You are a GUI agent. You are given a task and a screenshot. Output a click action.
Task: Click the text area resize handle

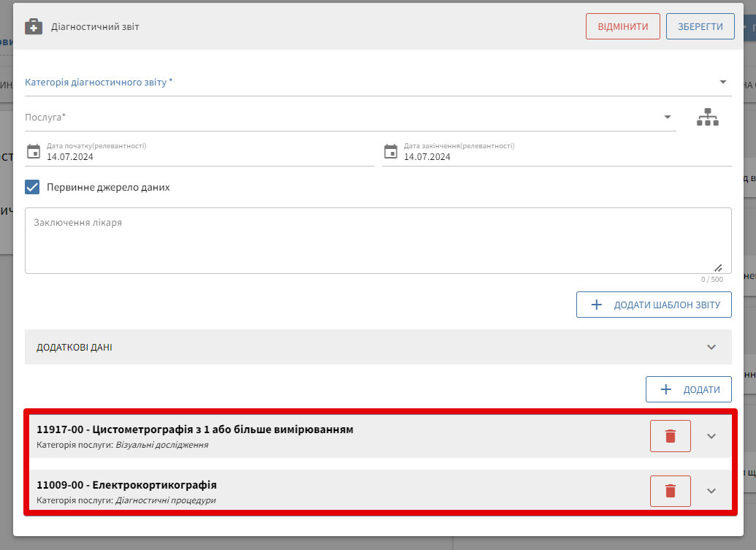[718, 267]
